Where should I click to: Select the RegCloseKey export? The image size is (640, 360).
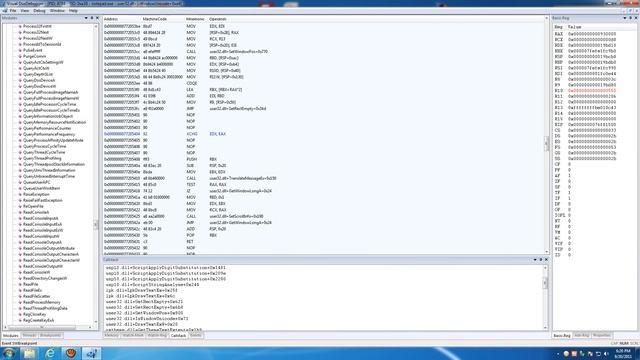(x=34, y=314)
